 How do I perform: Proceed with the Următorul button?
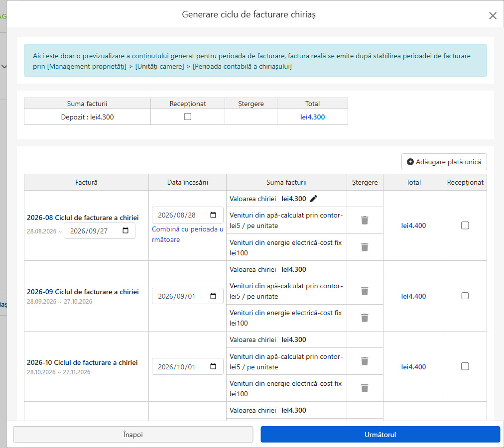pos(380,435)
